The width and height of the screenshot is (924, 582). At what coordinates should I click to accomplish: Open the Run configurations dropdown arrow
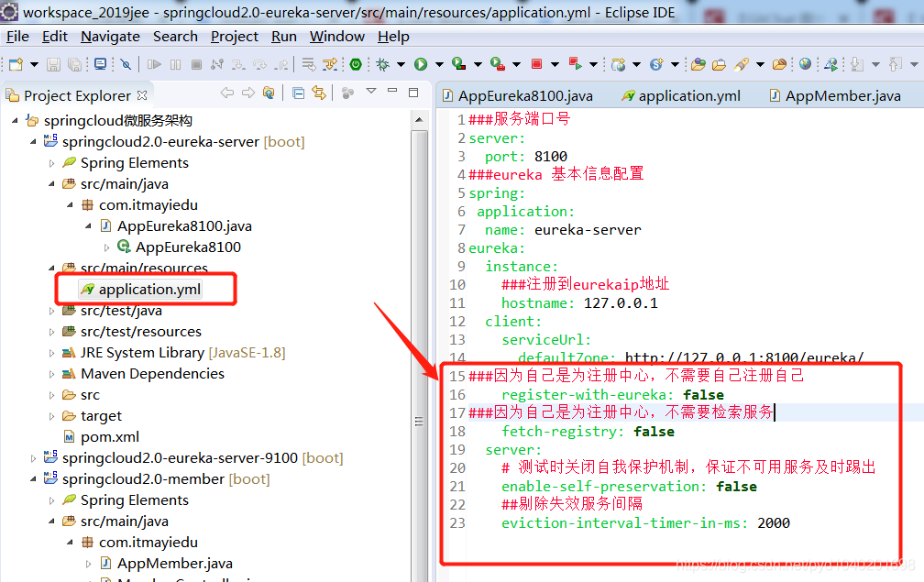coord(439,64)
